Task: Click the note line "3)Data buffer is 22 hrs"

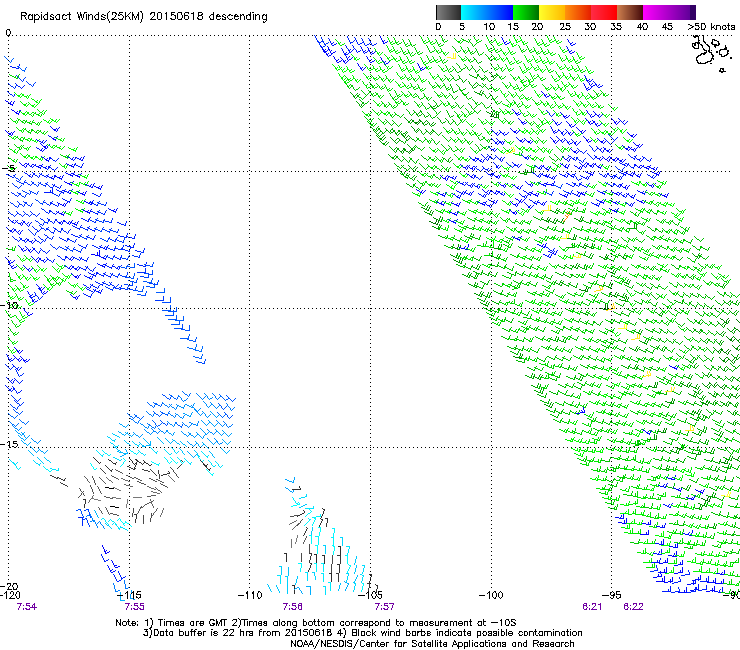Action: (362, 633)
